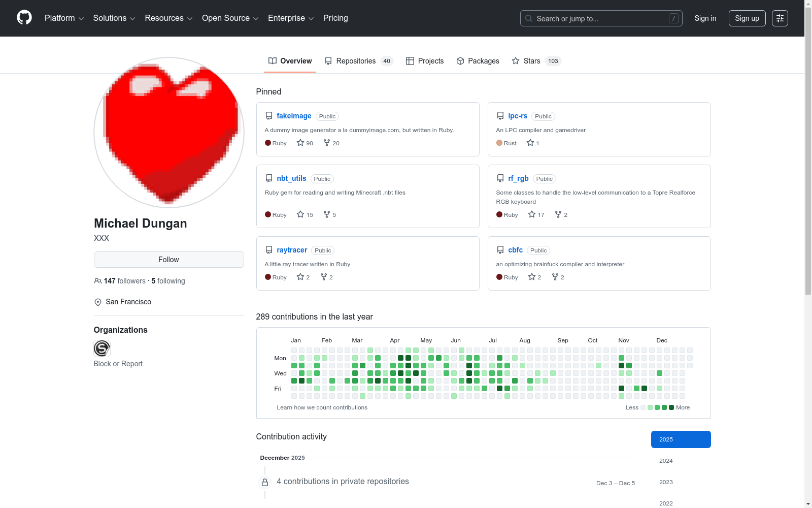Click Sign in
812x508 pixels.
(x=705, y=18)
